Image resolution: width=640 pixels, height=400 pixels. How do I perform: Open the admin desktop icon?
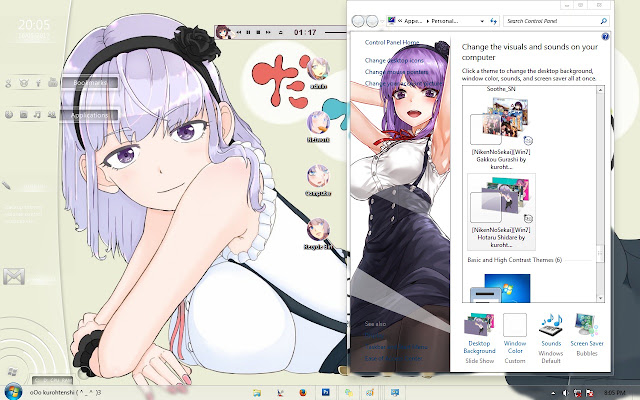coord(318,73)
